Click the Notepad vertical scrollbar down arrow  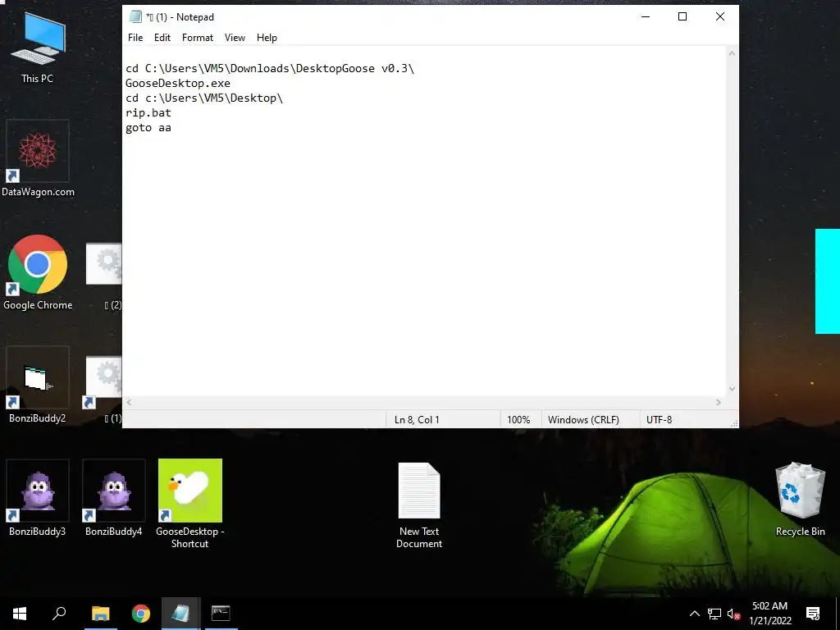(x=732, y=389)
